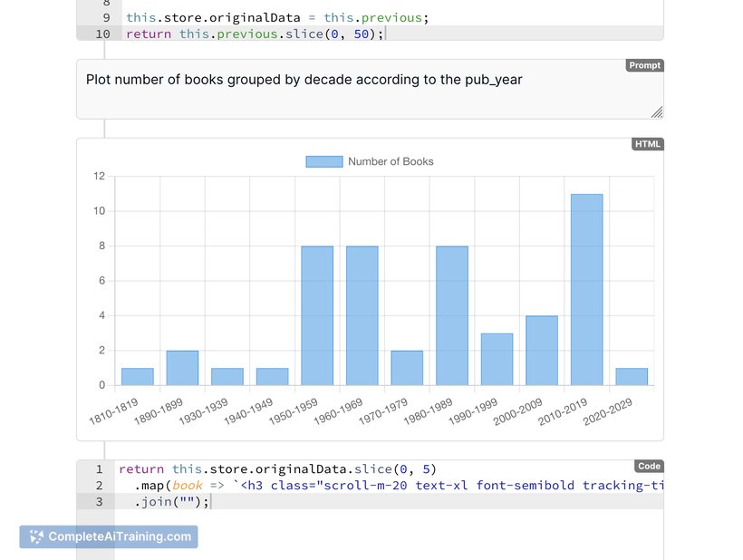The image size is (743, 560).
Task: Click the 1980-1989 bar
Action: click(x=452, y=315)
